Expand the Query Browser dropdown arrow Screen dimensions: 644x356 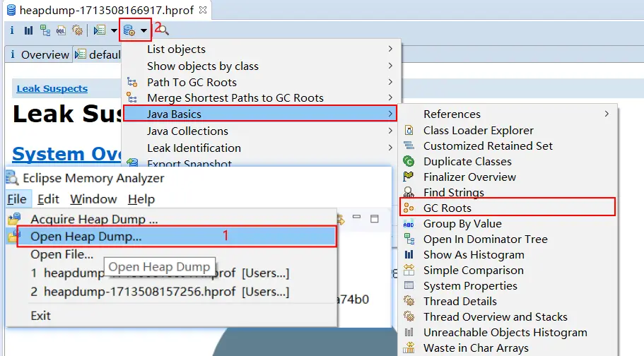tap(144, 30)
